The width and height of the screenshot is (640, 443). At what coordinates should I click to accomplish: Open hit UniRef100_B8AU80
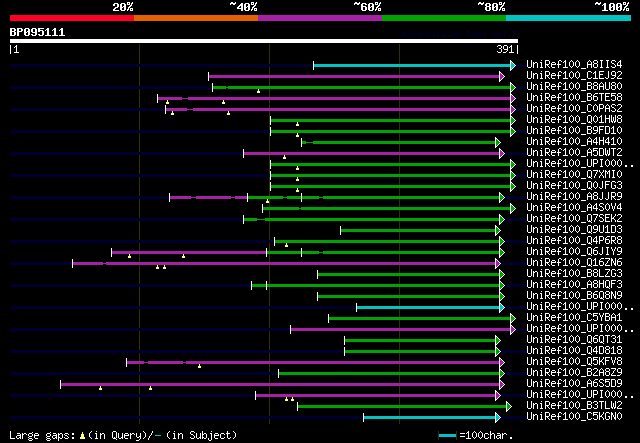(574, 87)
